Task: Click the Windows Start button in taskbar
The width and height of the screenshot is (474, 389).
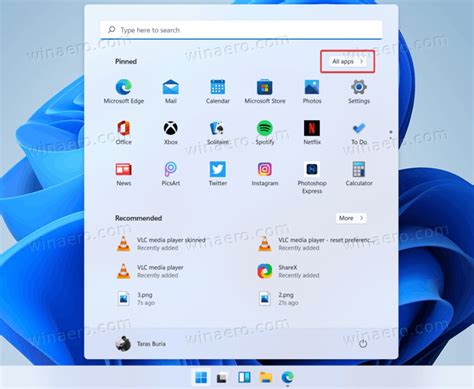Action: tap(201, 378)
